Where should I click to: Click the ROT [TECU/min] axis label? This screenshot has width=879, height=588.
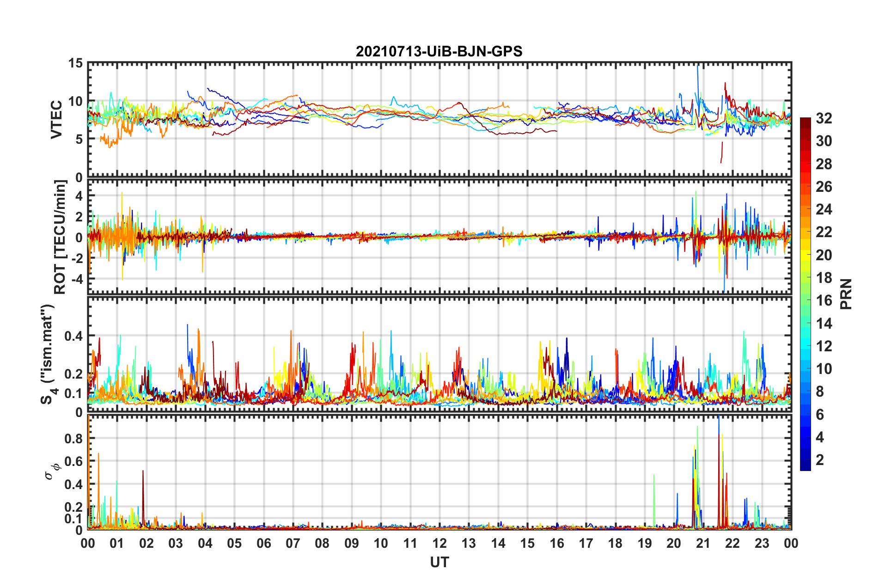tap(60, 237)
